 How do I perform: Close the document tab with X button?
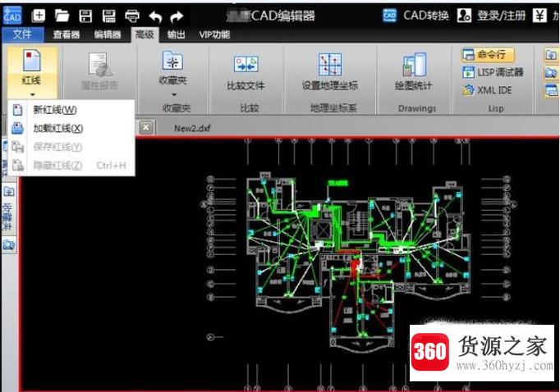(x=146, y=128)
